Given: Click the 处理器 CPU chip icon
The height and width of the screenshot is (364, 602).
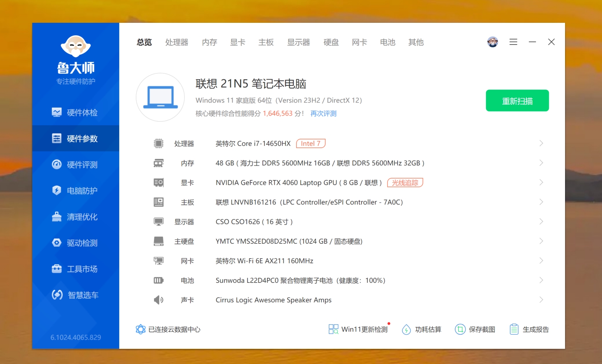Looking at the screenshot, I should coord(158,143).
